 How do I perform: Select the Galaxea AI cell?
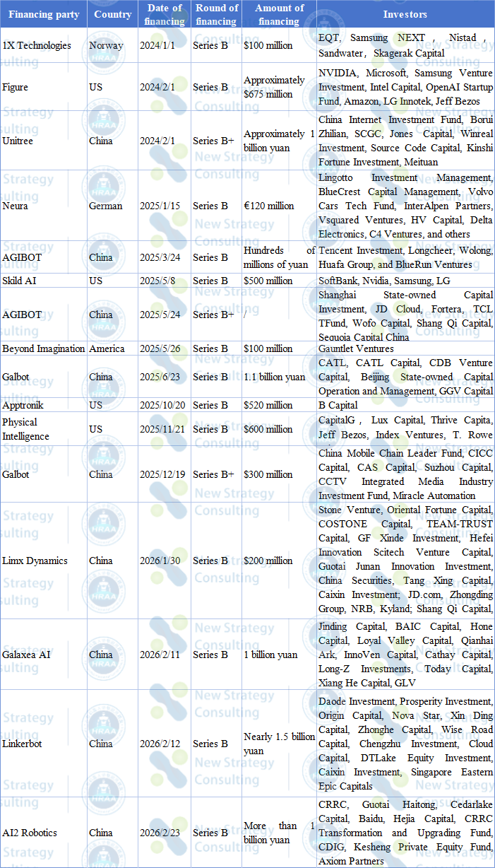click(27, 655)
